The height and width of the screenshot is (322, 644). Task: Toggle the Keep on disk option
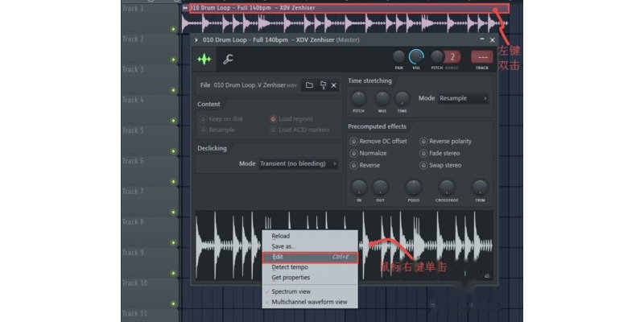pos(221,119)
